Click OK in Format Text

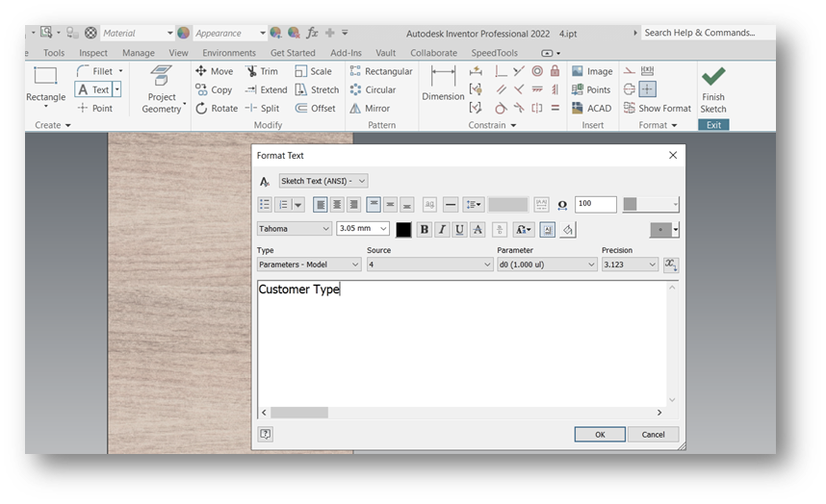tap(600, 435)
